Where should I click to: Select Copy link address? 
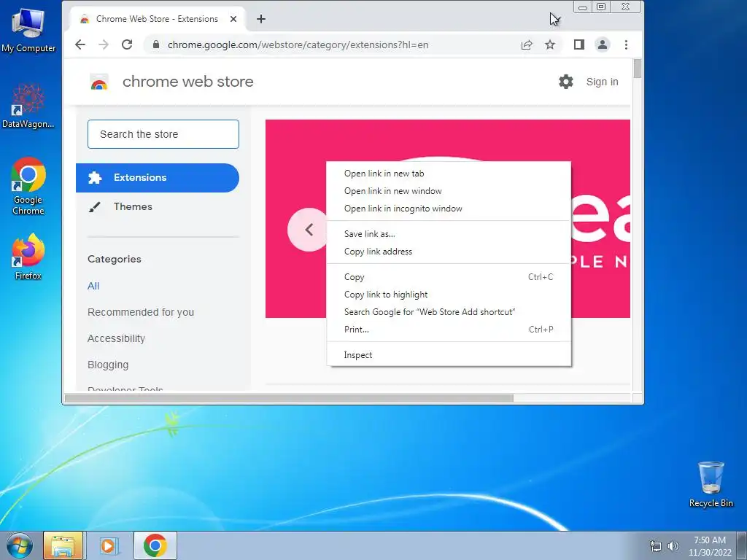click(449, 252)
